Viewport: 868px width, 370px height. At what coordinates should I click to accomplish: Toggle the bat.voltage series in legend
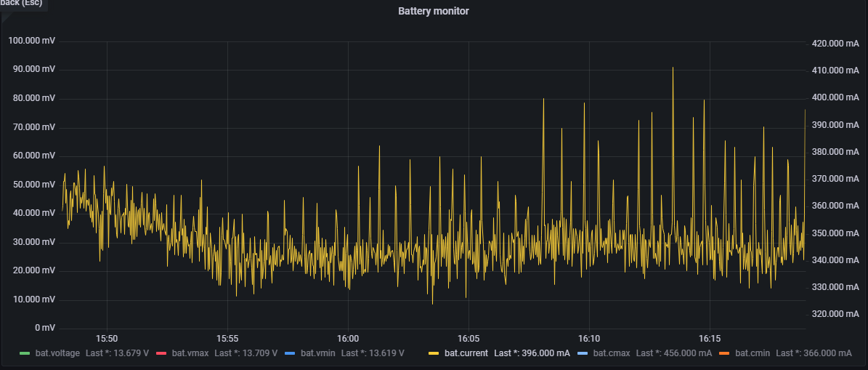pos(57,353)
